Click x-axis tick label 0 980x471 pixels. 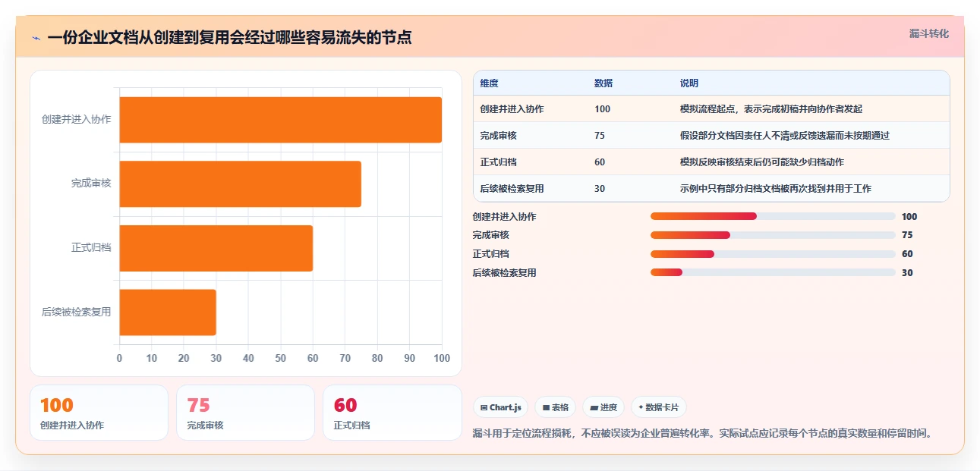pos(119,358)
